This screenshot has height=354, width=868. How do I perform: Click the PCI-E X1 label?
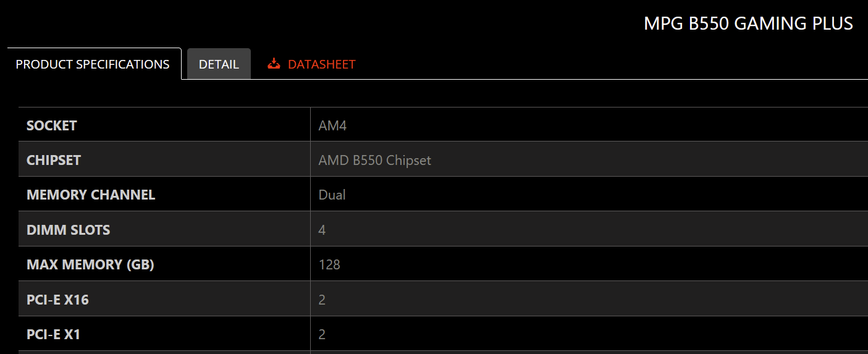(53, 334)
